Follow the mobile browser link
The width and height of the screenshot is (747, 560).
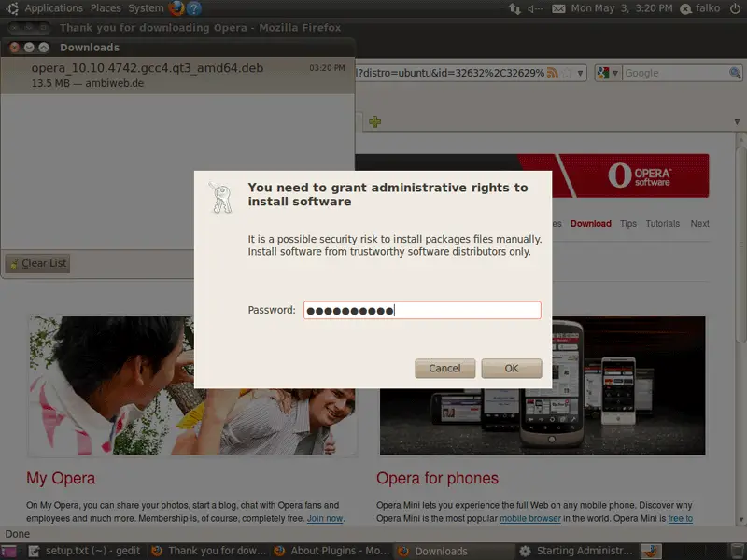pos(529,518)
